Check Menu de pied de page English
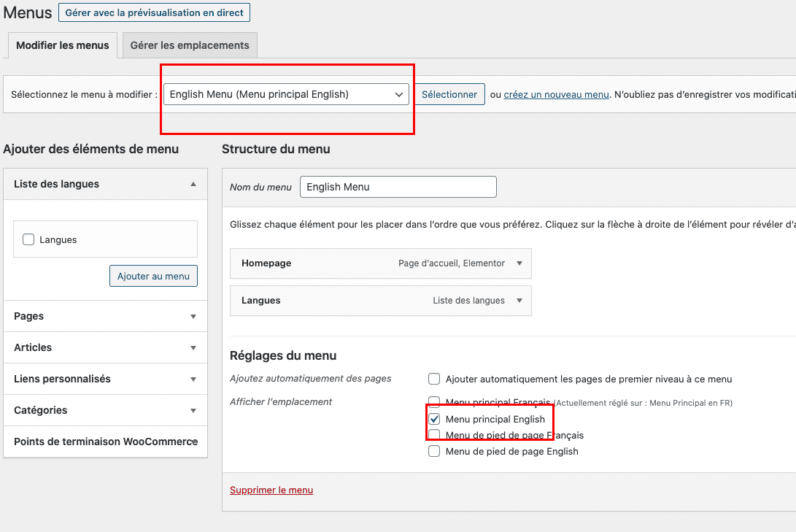796x532 pixels. tap(434, 451)
